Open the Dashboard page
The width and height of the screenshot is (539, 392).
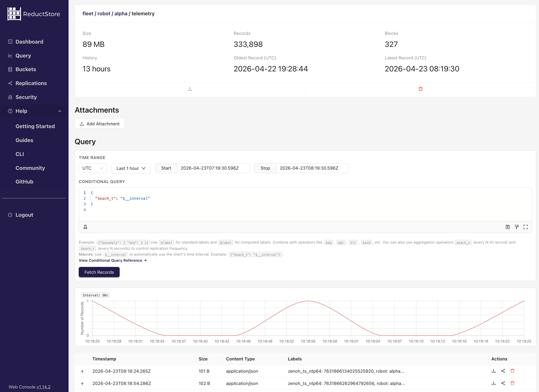coord(29,42)
